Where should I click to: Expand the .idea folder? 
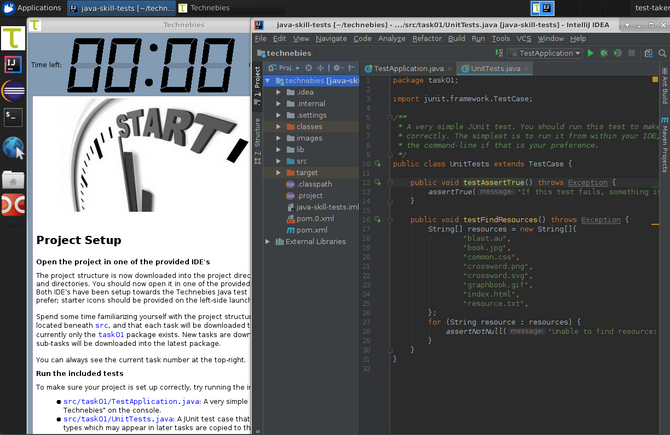(x=279, y=92)
